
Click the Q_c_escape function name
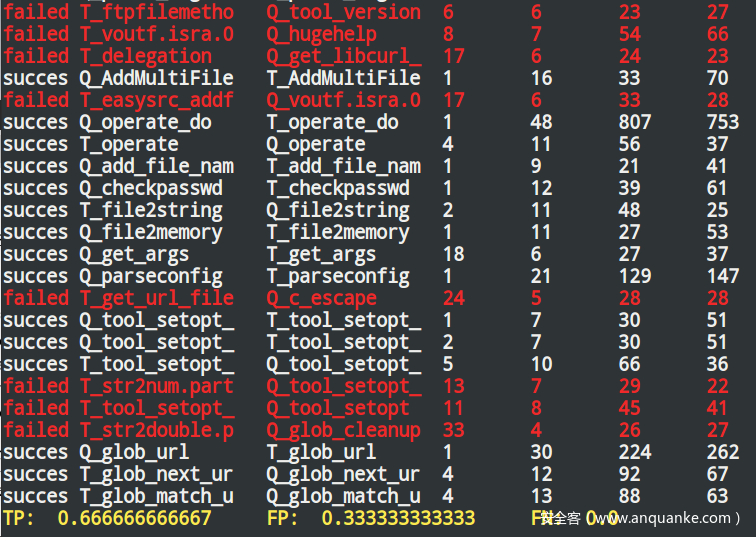pos(322,298)
